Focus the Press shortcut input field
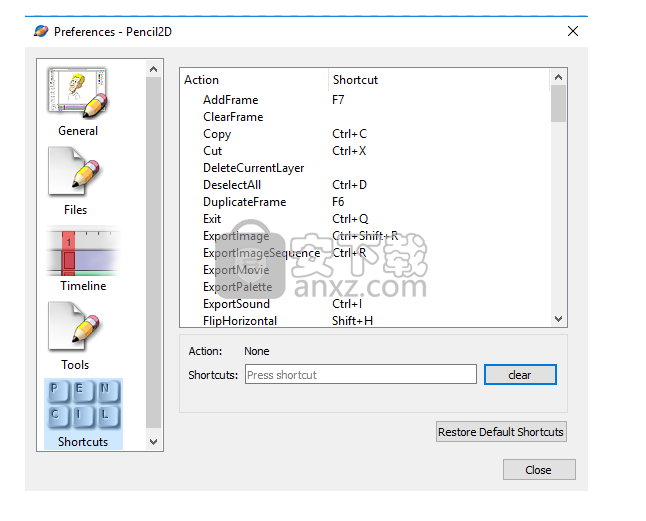Screen dimensions: 646x521 point(361,374)
